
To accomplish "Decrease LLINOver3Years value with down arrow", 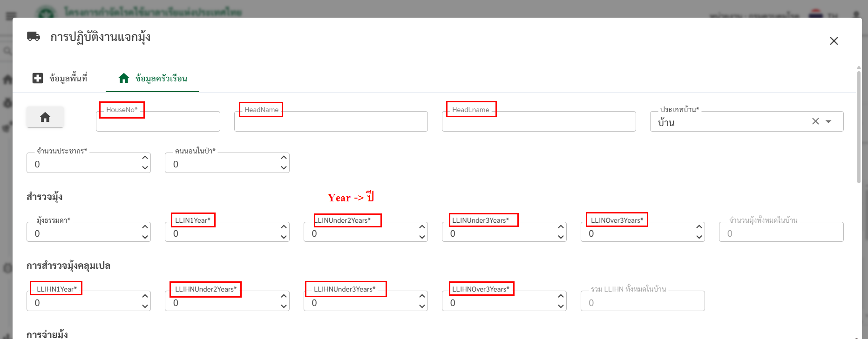I will (699, 237).
